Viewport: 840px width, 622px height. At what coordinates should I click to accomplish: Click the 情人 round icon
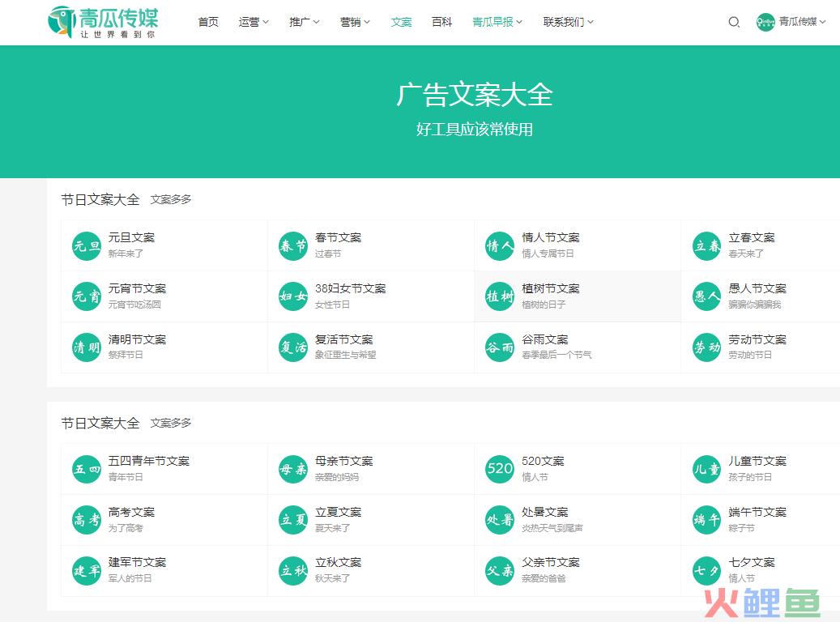tap(500, 246)
